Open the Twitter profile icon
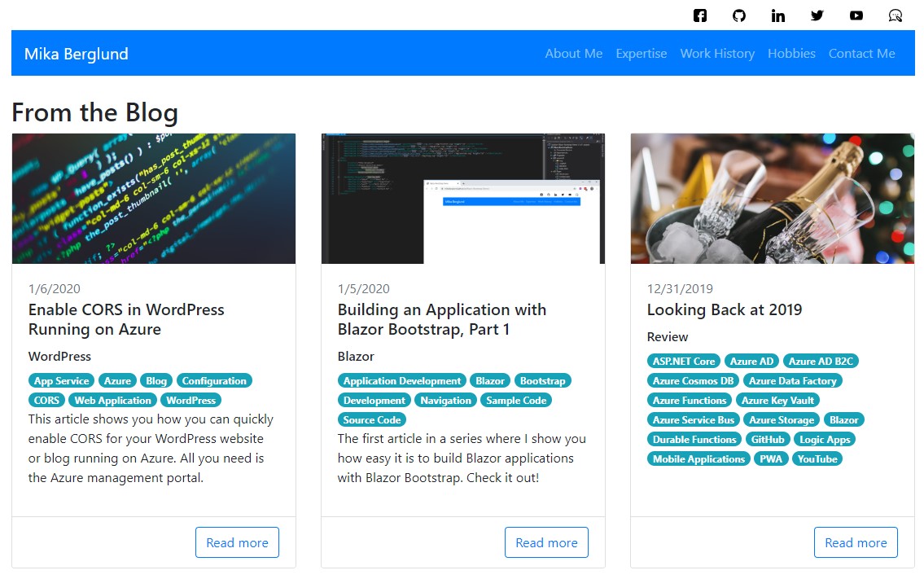Image resolution: width=924 pixels, height=579 pixels. [x=817, y=15]
